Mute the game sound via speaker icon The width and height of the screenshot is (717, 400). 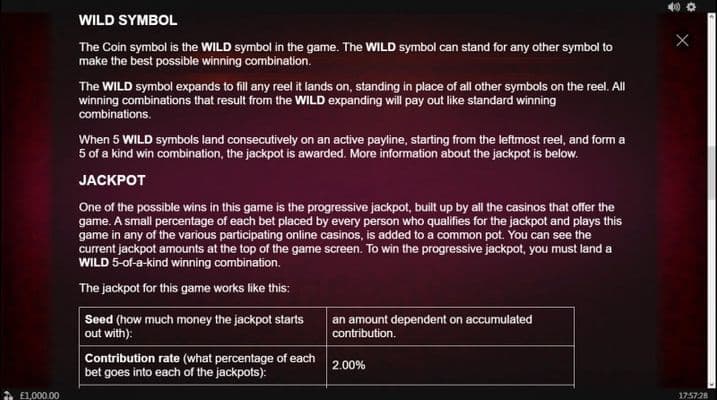tap(674, 7)
